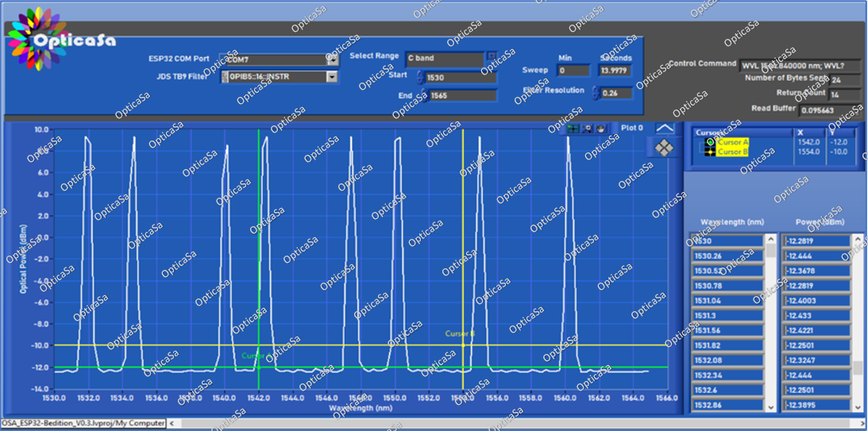Click the Start wavelength stepper arrows
Image resolution: width=868 pixels, height=431 pixels.
[x=421, y=77]
